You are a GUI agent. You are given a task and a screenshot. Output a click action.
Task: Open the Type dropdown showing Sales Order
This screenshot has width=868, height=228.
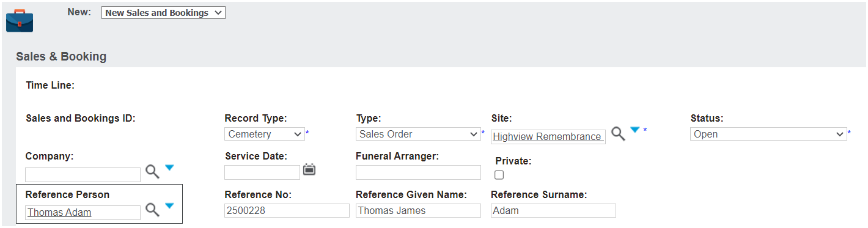tap(419, 134)
